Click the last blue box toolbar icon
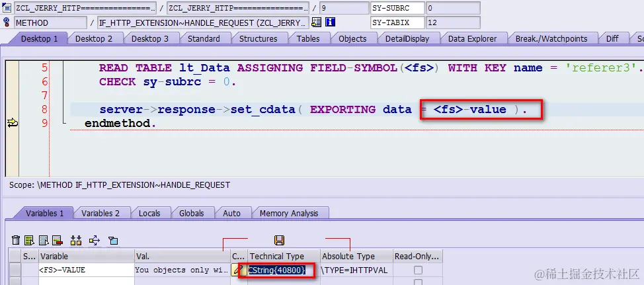The image size is (644, 285). (x=113, y=240)
